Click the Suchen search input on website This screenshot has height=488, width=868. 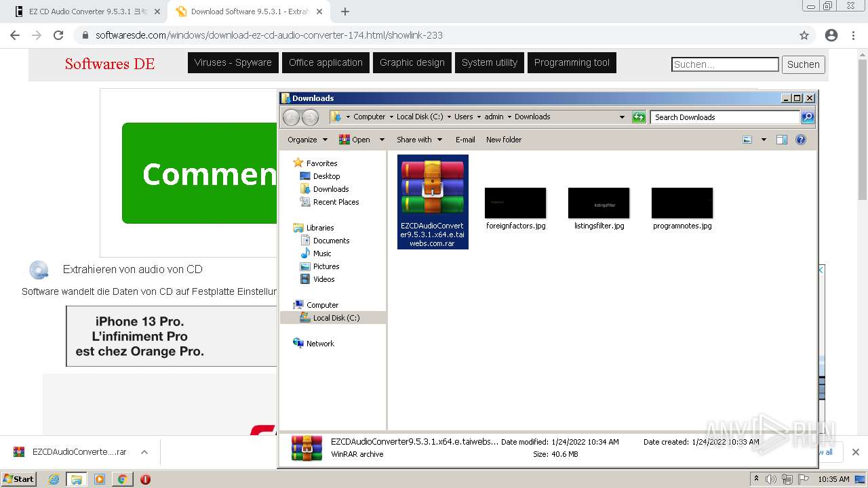725,64
